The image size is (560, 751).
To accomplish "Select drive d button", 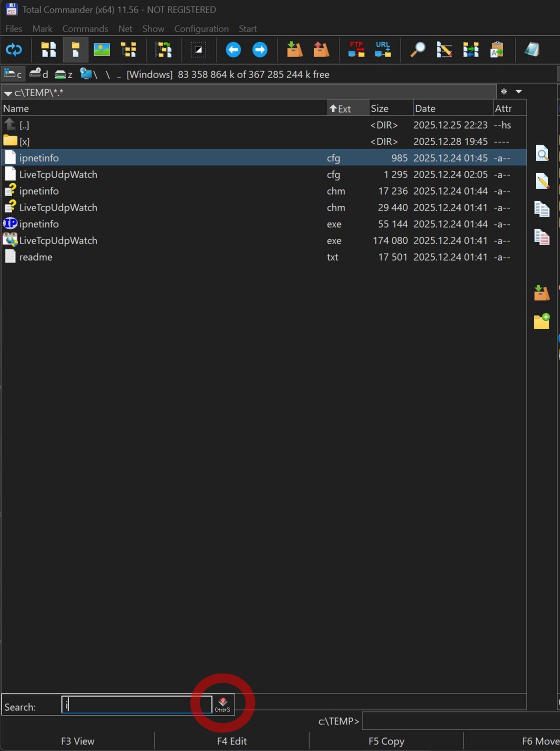I will pos(38,74).
